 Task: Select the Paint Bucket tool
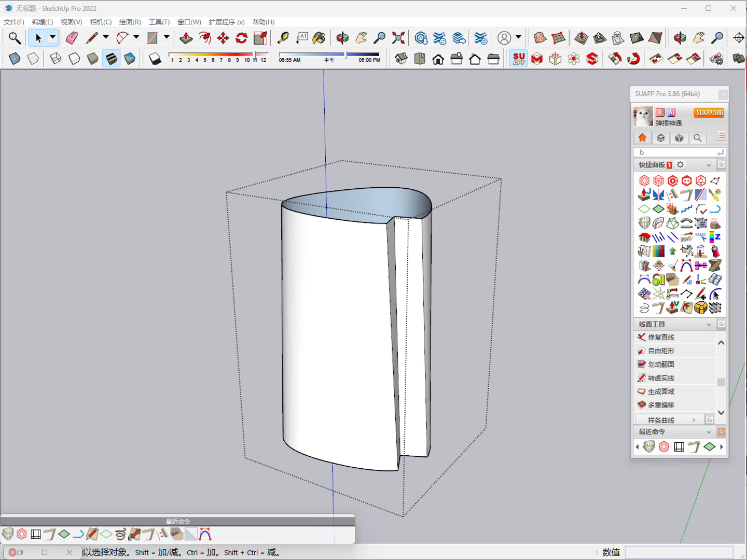[x=319, y=38]
